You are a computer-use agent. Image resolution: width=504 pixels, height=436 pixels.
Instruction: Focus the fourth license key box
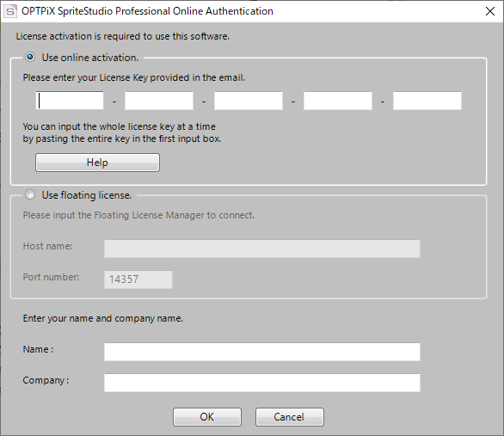(x=338, y=101)
